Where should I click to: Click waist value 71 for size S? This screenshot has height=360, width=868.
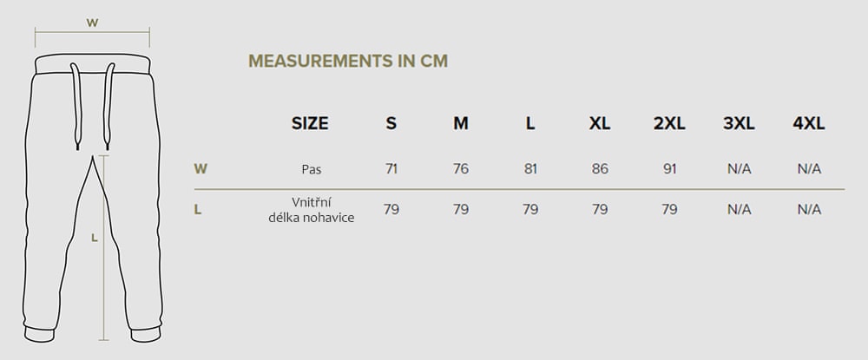coord(391,169)
